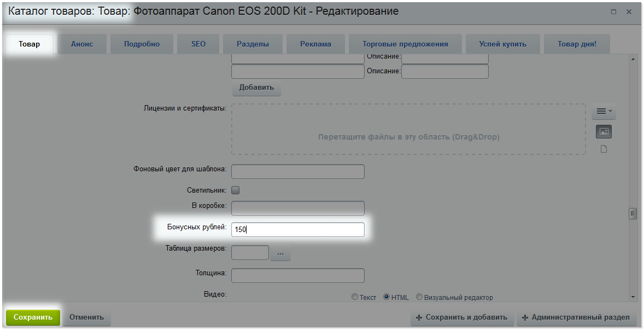
Task: Click the scrollbar up arrow
Action: click(633, 59)
